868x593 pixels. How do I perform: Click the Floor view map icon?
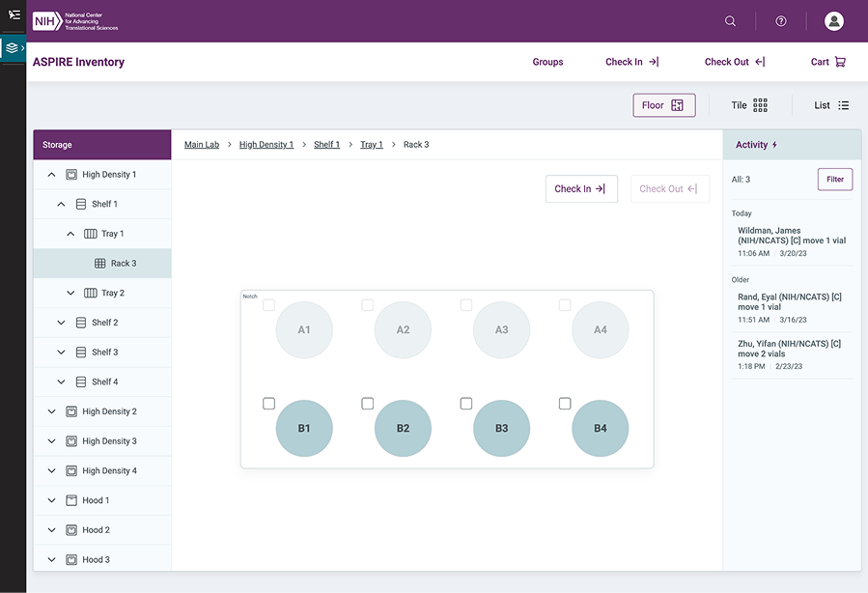tap(679, 105)
